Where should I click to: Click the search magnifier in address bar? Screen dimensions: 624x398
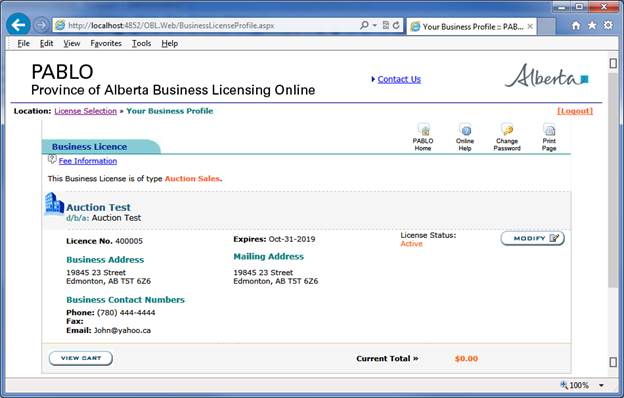point(364,25)
